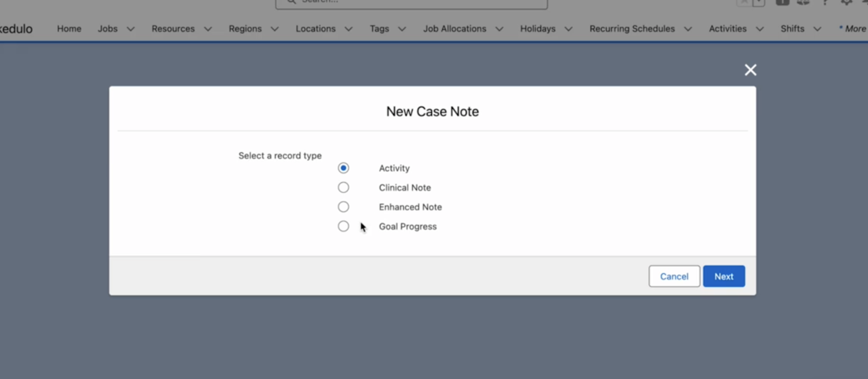Open the Recurring Schedules tab
Image resolution: width=868 pixels, height=379 pixels.
point(632,29)
